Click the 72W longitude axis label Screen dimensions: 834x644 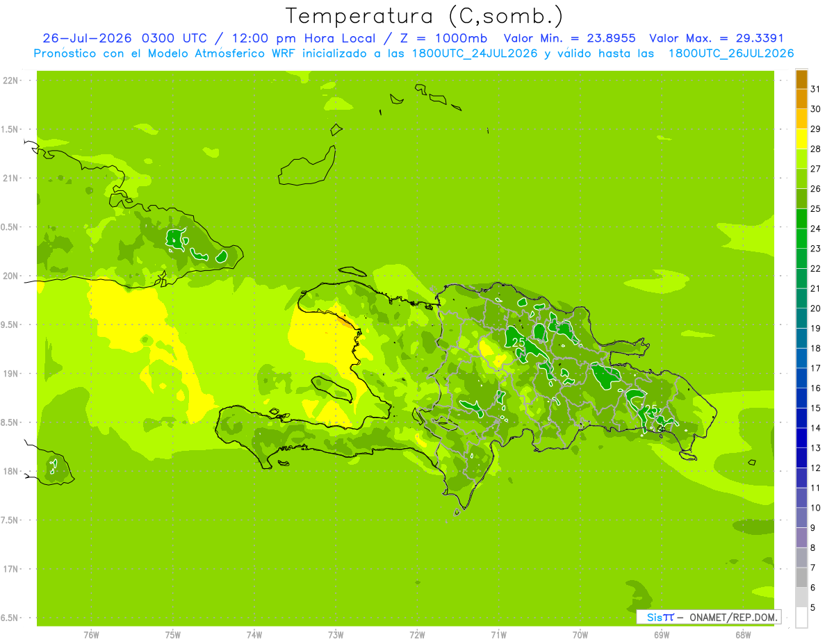(417, 634)
